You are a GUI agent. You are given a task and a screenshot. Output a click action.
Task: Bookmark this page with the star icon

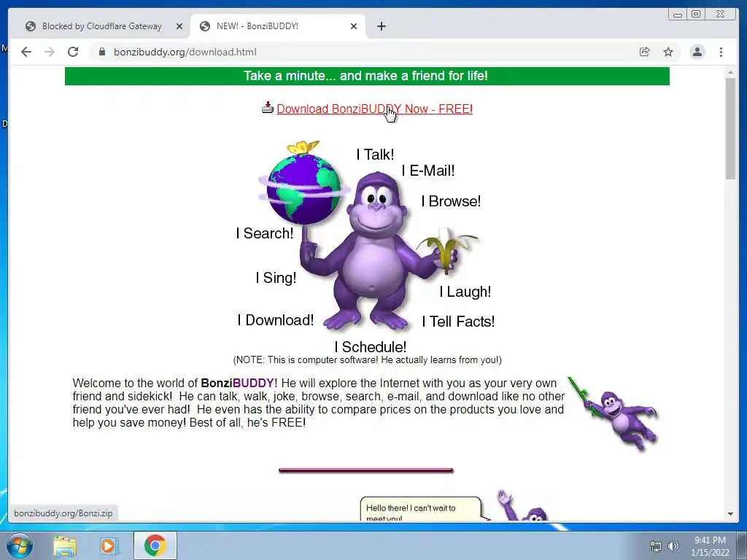668,52
